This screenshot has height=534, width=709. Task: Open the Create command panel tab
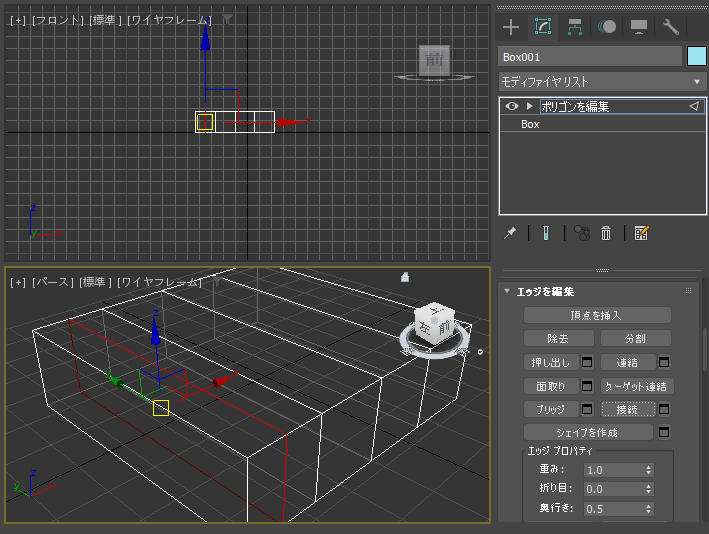[510, 27]
